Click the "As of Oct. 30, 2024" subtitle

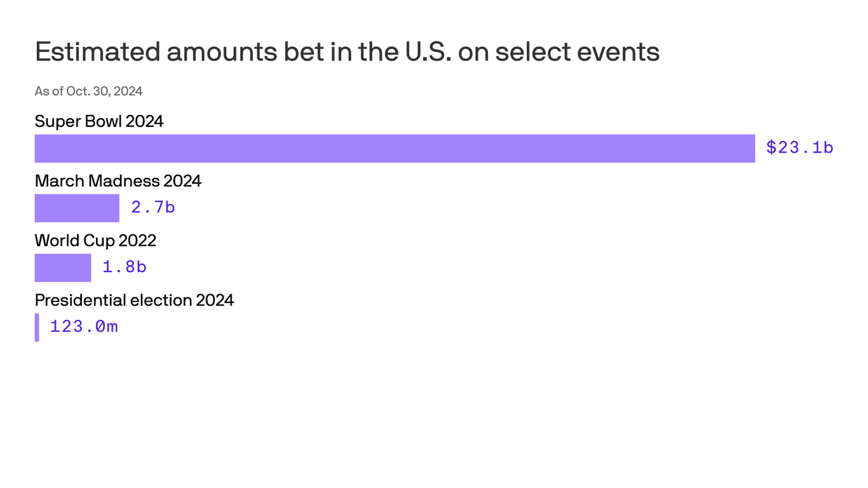pyautogui.click(x=88, y=91)
